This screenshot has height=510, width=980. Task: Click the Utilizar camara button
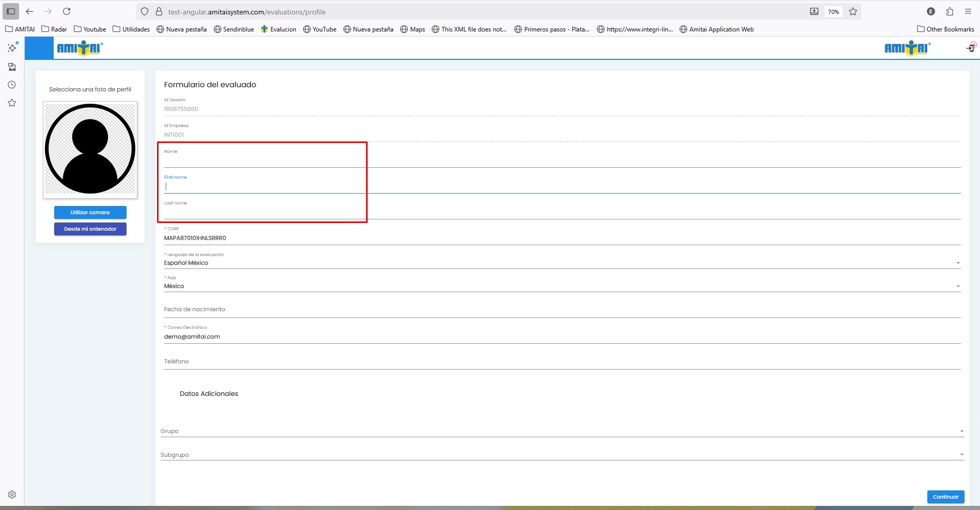click(90, 212)
